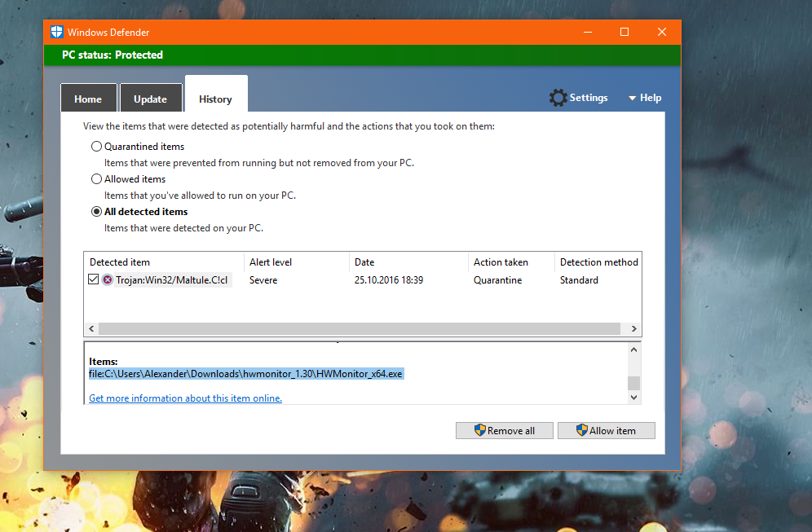
Task: Click the up arrow of details pane scrollbar
Action: coord(633,350)
